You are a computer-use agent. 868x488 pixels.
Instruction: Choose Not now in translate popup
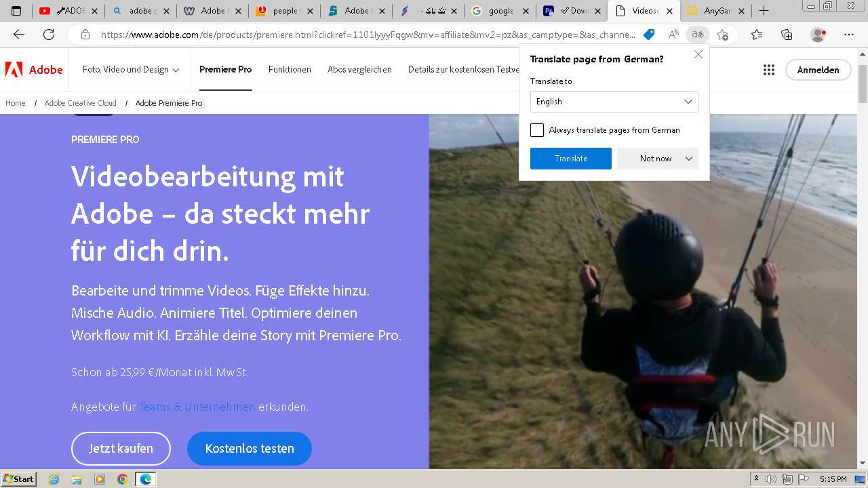point(656,159)
